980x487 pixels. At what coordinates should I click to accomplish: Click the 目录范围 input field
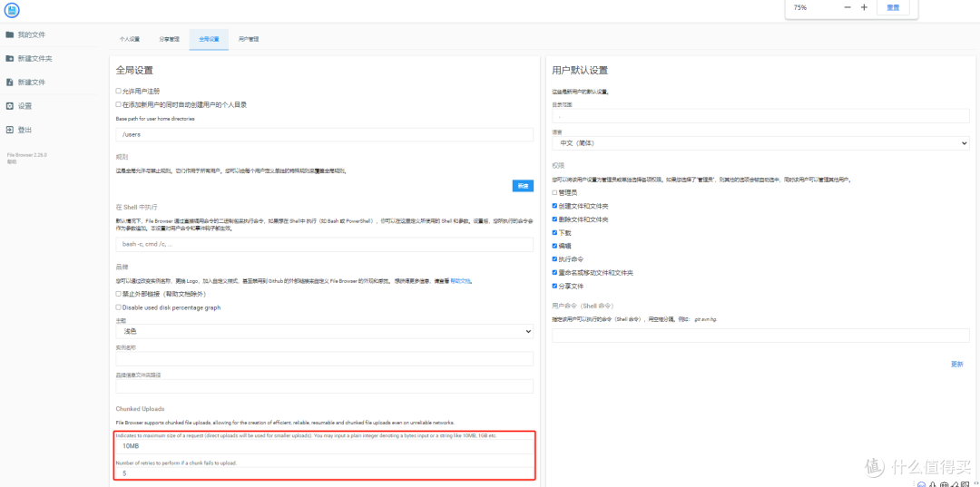pos(760,115)
